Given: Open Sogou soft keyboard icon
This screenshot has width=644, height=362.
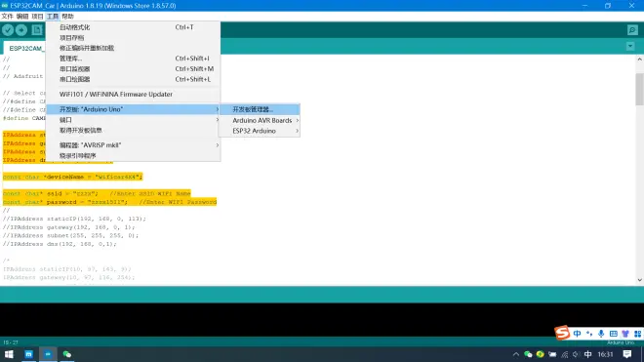Looking at the screenshot, I should coord(613,334).
